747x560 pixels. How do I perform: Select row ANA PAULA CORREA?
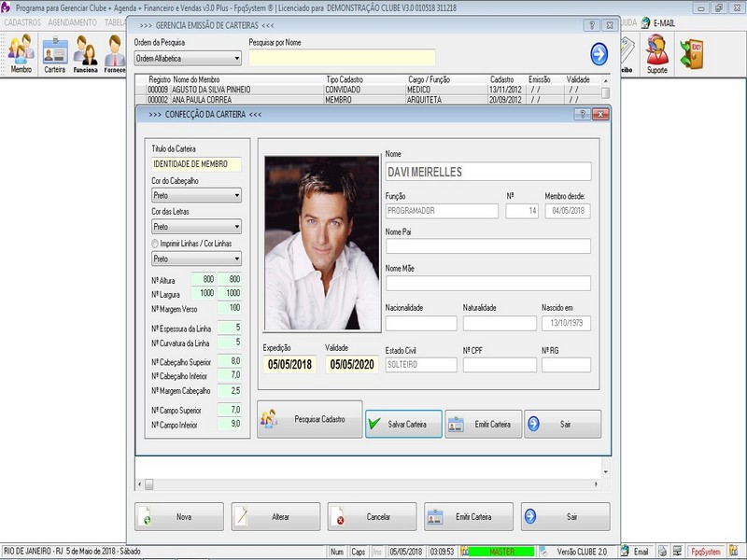click(368, 100)
